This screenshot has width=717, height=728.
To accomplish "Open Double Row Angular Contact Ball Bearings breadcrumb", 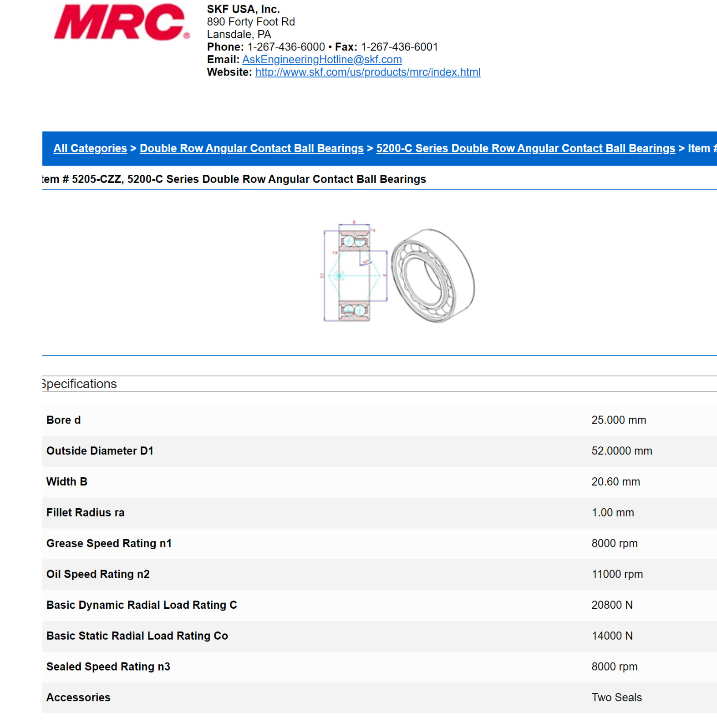I will pos(252,148).
